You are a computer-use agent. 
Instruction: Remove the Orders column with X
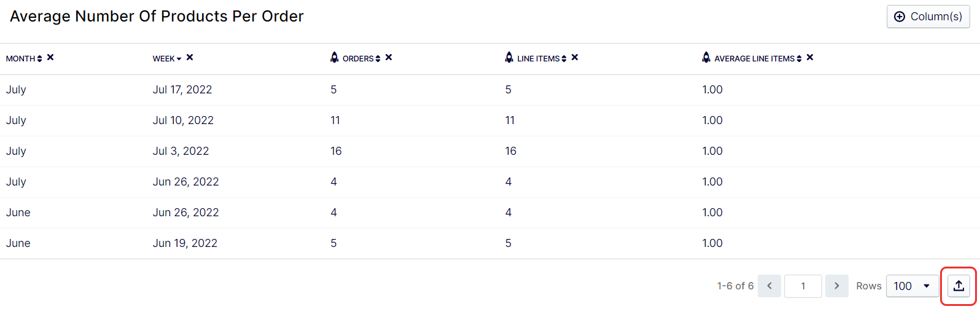point(389,57)
